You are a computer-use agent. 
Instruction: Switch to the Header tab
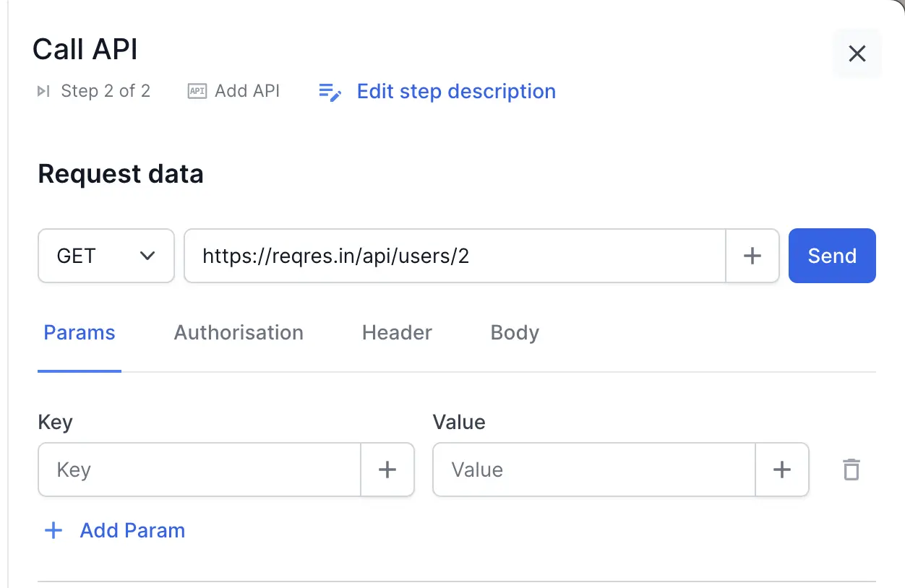(397, 333)
